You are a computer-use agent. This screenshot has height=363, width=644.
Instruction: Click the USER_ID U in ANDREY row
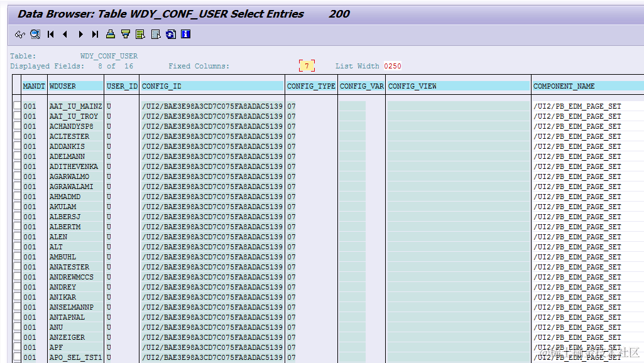pyautogui.click(x=109, y=287)
